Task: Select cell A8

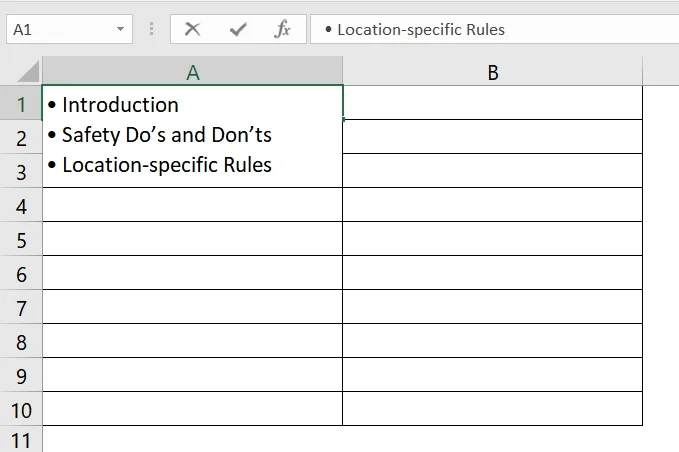Action: click(193, 340)
